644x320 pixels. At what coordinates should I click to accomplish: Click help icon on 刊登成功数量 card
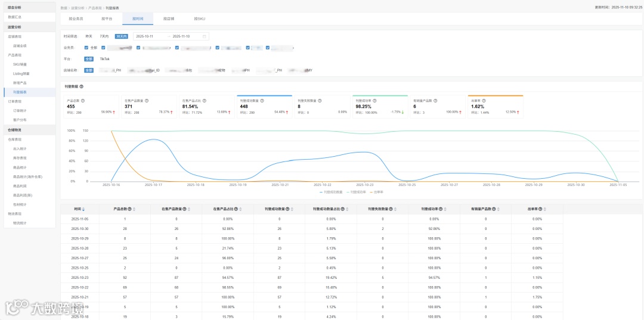[x=262, y=101]
